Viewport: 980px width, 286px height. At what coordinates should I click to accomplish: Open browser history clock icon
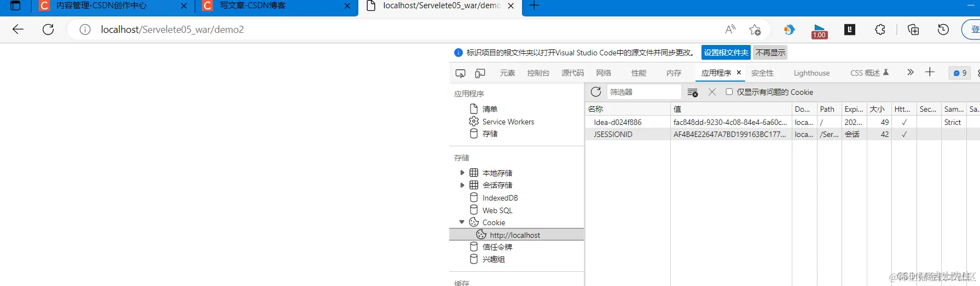click(943, 30)
